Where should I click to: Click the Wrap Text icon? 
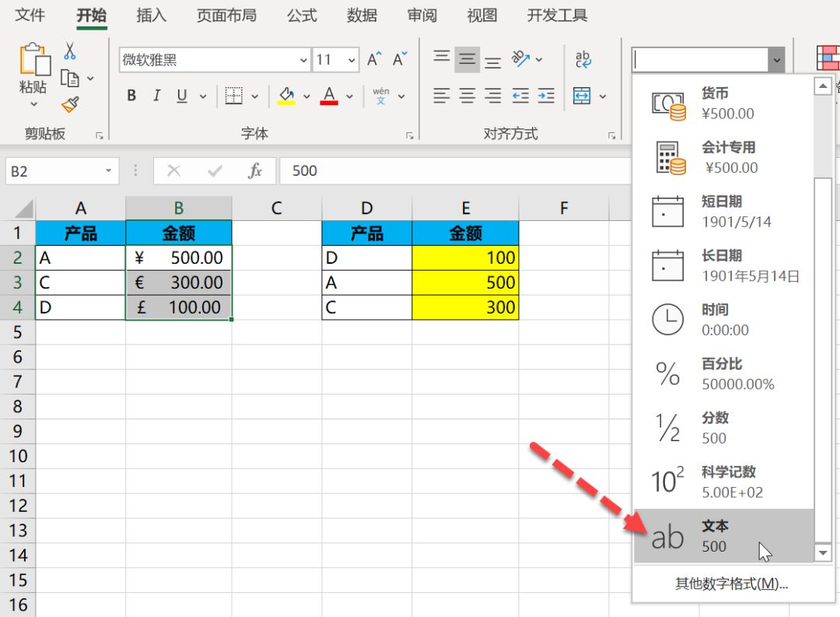pyautogui.click(x=583, y=59)
